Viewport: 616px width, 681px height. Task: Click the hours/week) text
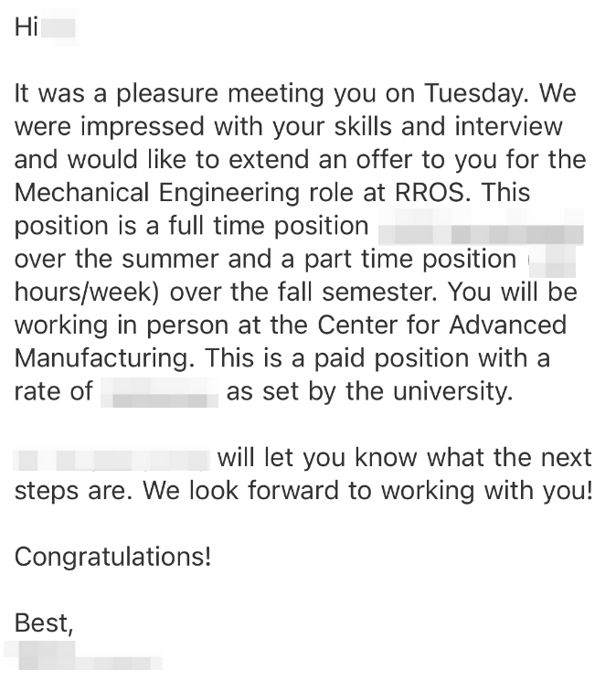[x=87, y=292]
